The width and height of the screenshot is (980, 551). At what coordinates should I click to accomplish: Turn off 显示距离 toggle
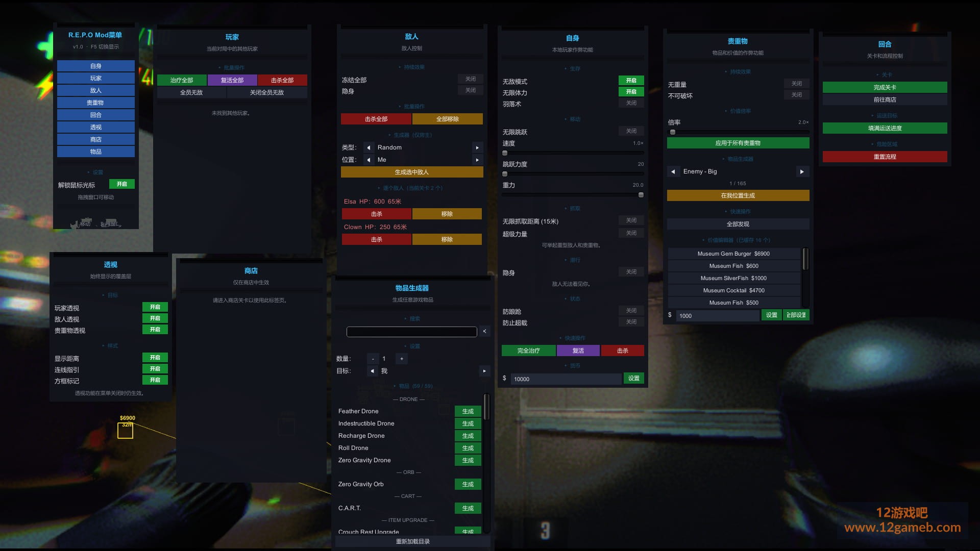click(155, 358)
